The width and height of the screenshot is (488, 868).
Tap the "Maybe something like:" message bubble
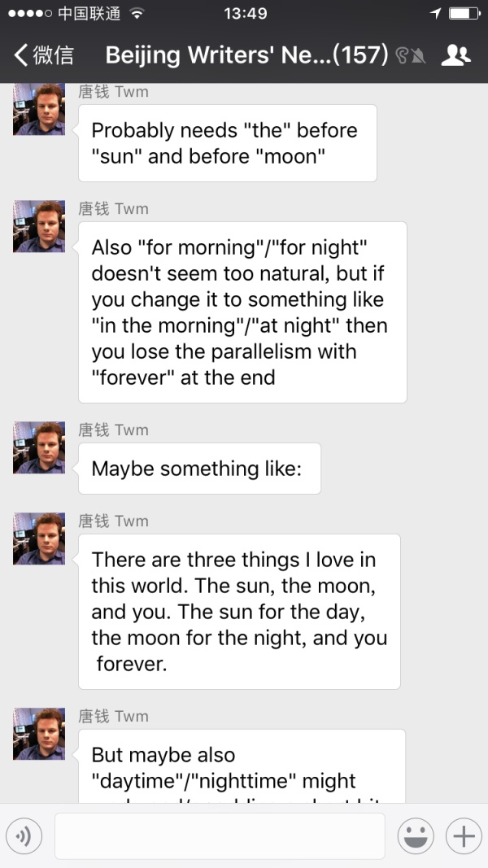199,469
